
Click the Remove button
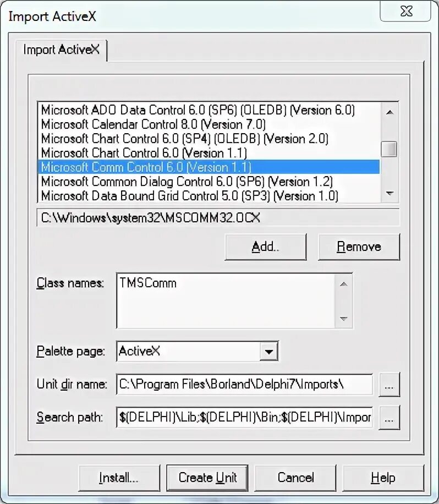point(359,247)
